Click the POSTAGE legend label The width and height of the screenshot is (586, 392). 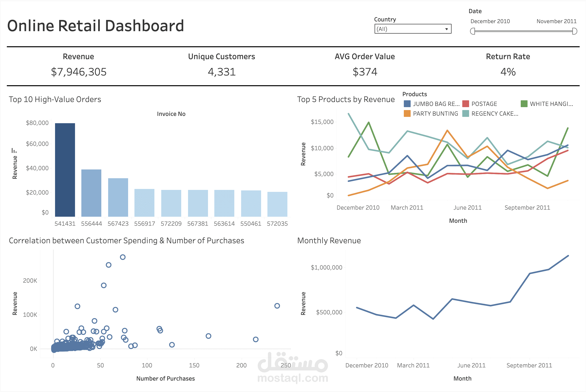[484, 104]
